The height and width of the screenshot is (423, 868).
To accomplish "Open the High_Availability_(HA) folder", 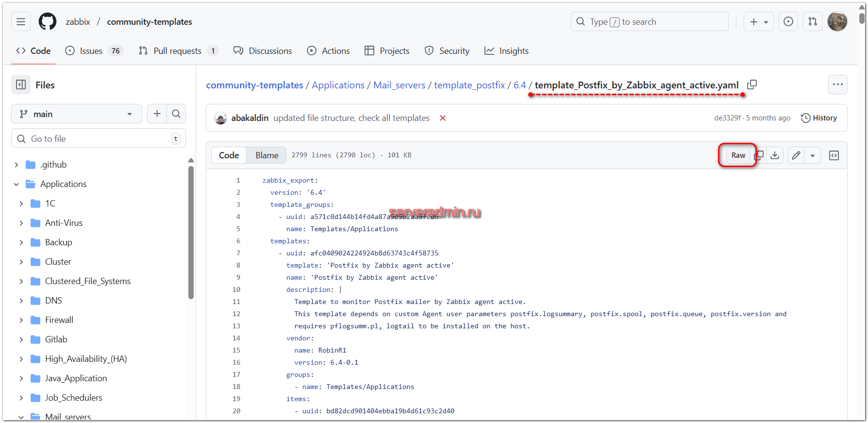I will point(86,359).
